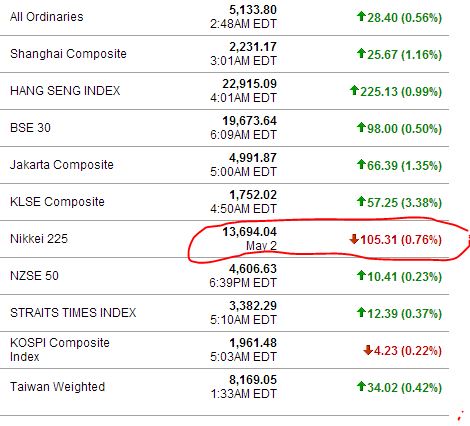Open the NZSE 50 index link
Viewport: 470px width, 426px height.
click(34, 276)
